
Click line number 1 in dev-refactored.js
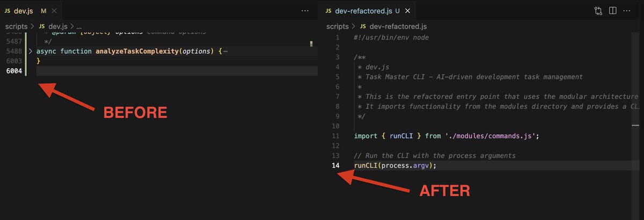tap(337, 38)
